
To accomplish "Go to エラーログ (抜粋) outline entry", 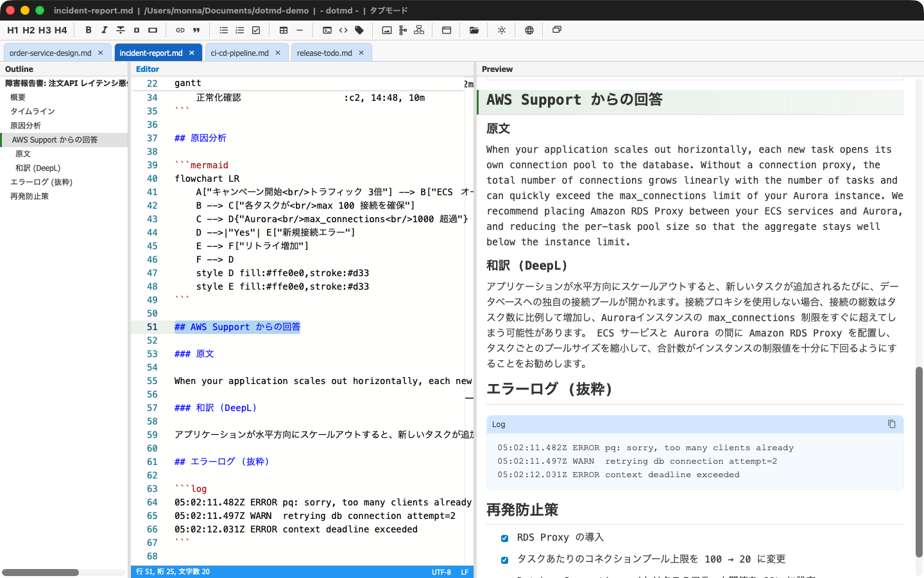I will point(41,182).
